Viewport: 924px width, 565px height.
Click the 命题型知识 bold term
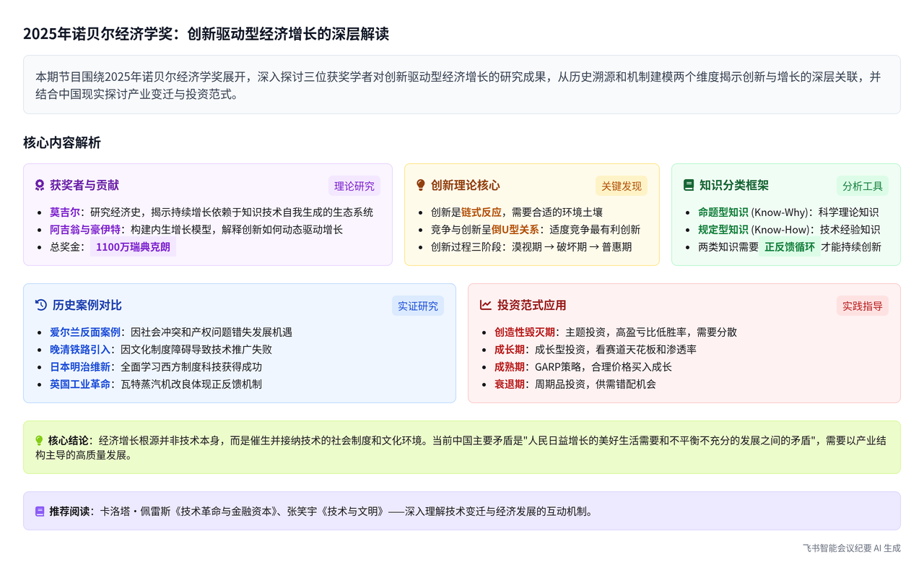point(723,212)
